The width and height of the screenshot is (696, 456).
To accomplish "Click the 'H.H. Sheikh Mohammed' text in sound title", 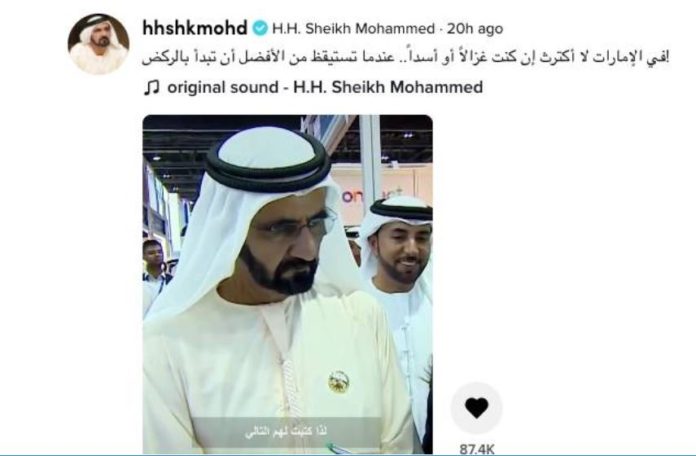I will point(388,87).
